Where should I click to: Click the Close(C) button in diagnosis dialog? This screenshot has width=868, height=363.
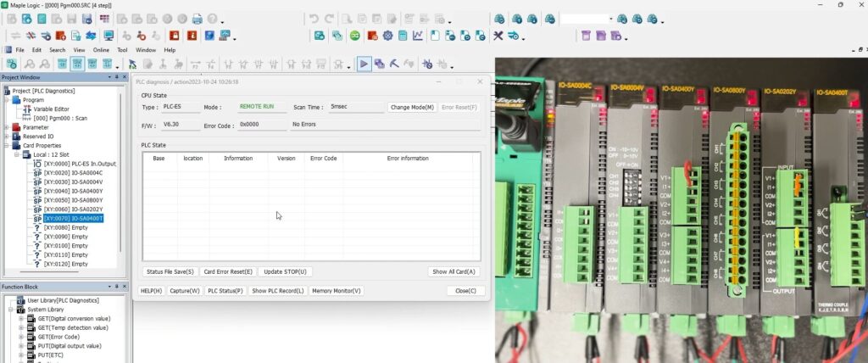[x=465, y=290]
